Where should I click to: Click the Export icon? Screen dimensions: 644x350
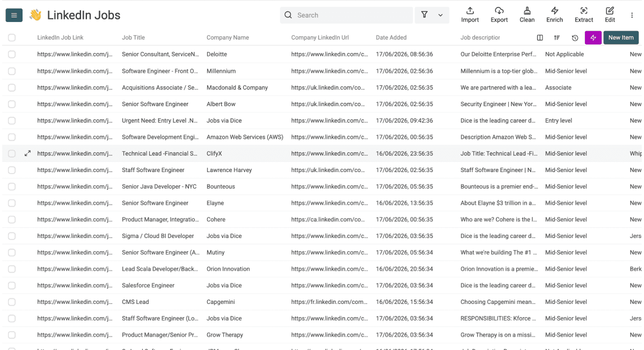click(x=499, y=11)
